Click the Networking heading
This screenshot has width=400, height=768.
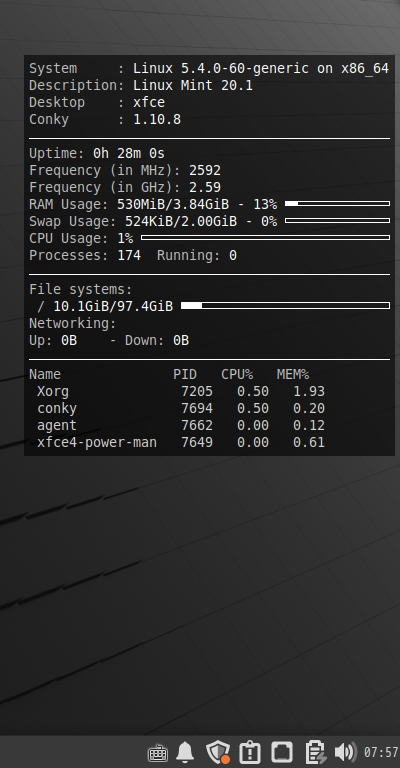point(73,324)
